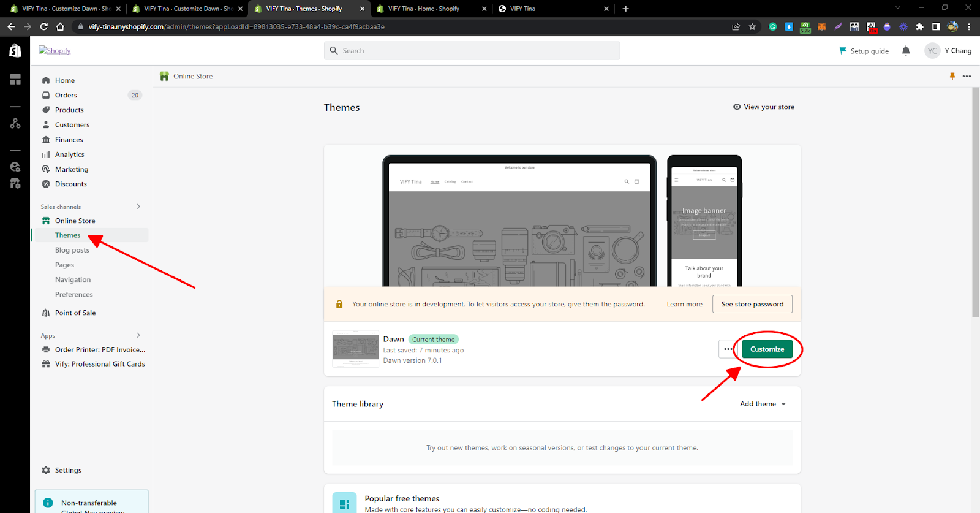Open the Home icon in sidebar
The width and height of the screenshot is (980, 513).
point(46,80)
